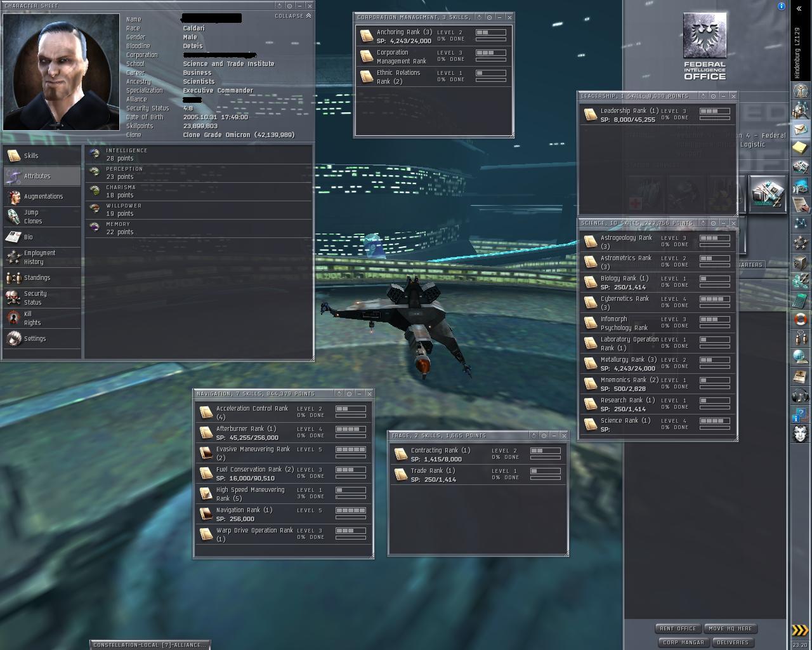Click the Cybernetics skill level bar

pyautogui.click(x=714, y=299)
